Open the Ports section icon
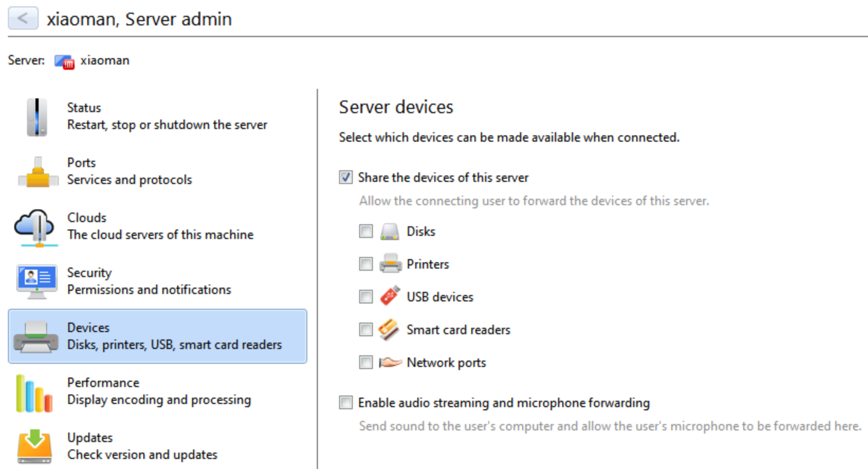The height and width of the screenshot is (469, 868). pyautogui.click(x=38, y=172)
